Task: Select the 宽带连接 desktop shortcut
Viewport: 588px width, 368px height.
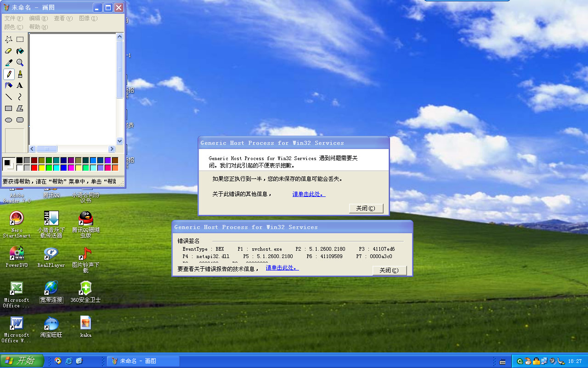Action: tap(51, 292)
